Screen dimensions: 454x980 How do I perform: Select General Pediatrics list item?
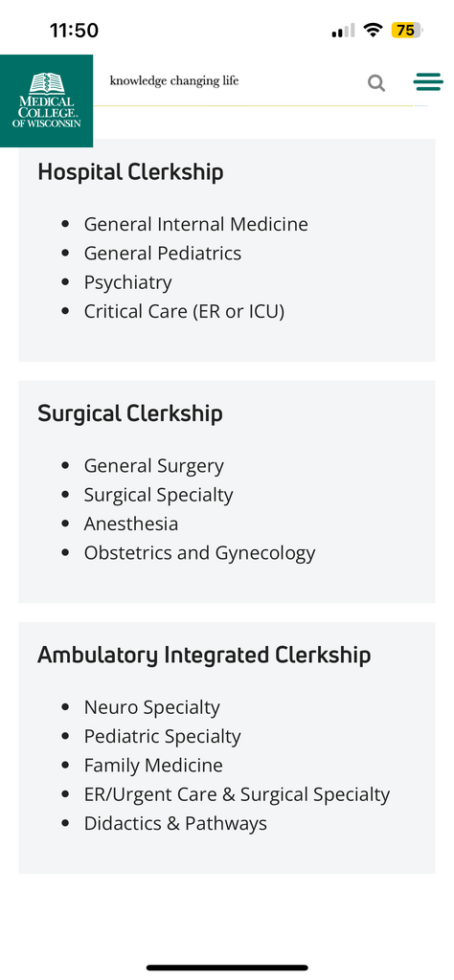coord(163,253)
